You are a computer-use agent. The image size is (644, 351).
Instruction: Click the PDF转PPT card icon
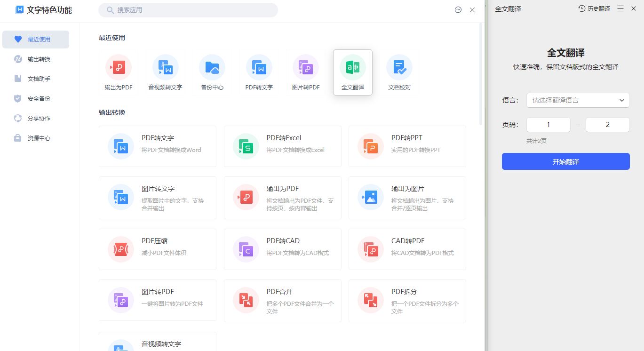371,146
